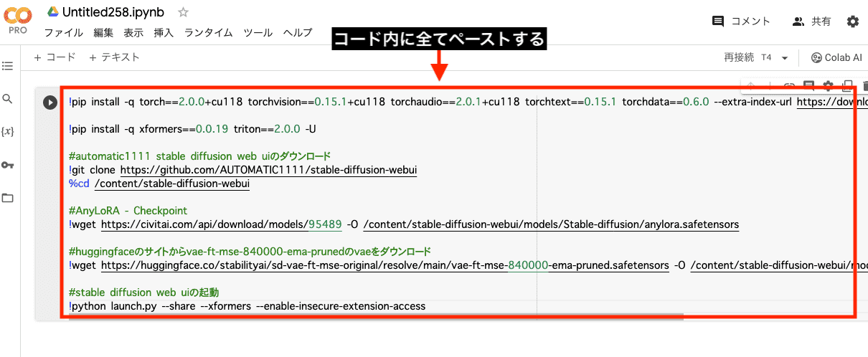Click the horizontal scrollbar under the code cell
This screenshot has height=357, width=868.
coord(376,317)
